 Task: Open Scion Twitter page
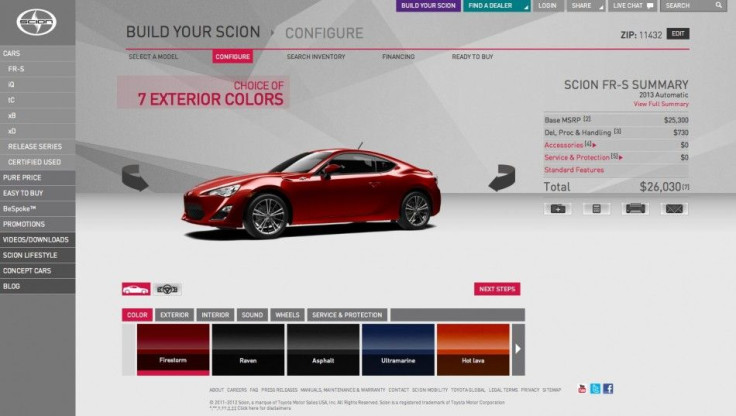(595, 389)
